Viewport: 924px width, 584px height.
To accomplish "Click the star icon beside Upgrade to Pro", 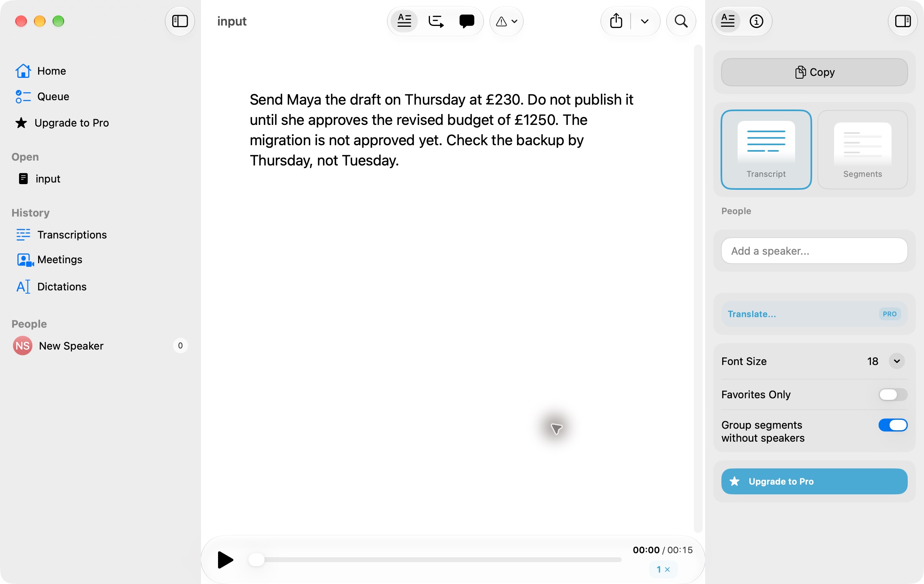I will (x=21, y=123).
